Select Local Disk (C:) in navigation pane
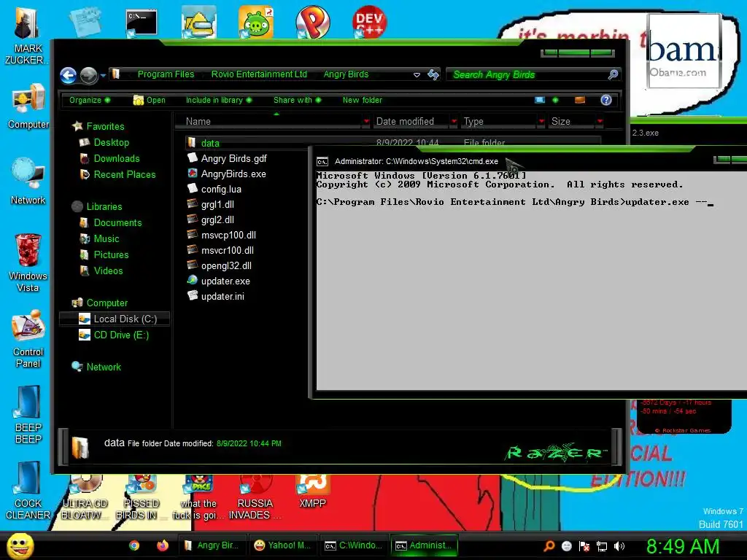 115,319
